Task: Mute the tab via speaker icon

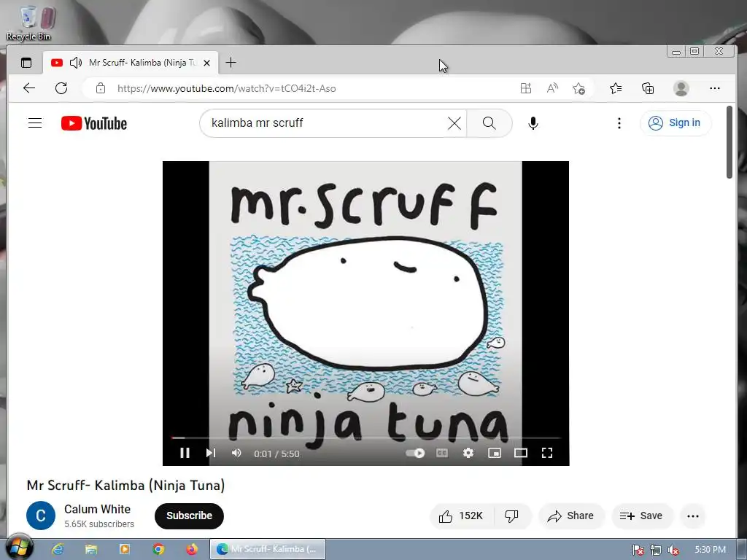Action: (75, 63)
